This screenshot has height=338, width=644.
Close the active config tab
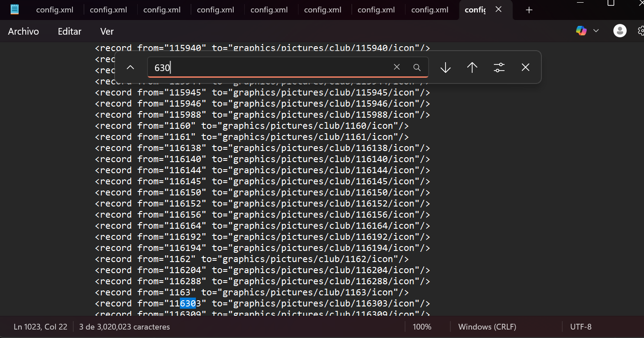[499, 9]
